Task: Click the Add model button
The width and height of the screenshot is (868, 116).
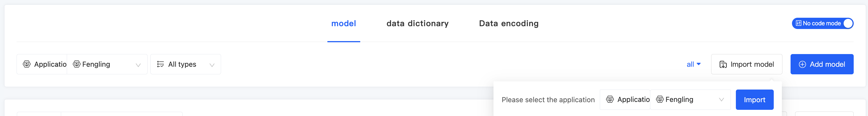Action: (821, 64)
